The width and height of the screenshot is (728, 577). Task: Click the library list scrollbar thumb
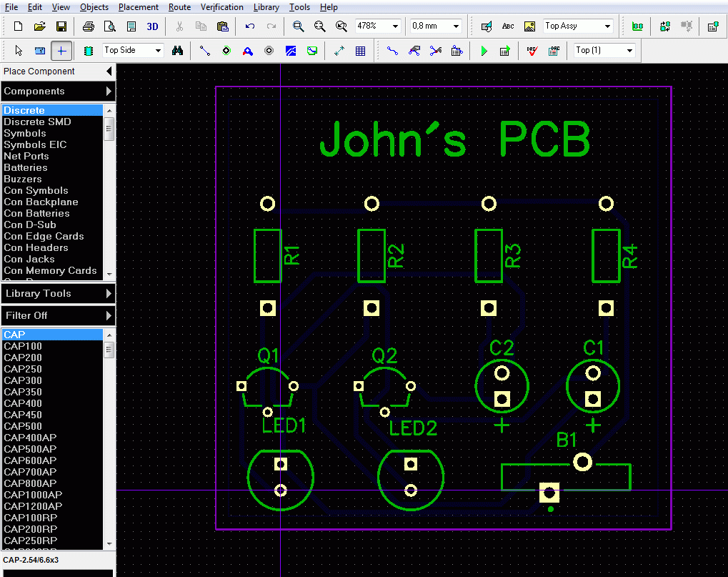(x=109, y=129)
